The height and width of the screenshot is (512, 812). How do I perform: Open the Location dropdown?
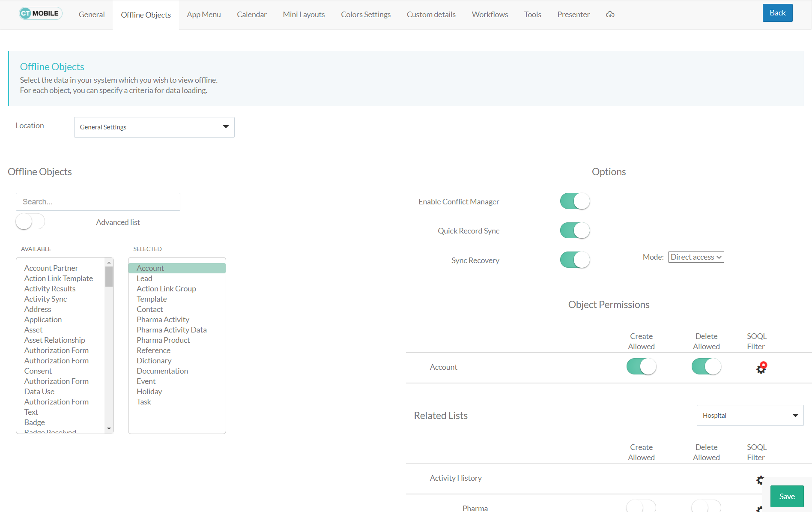[154, 127]
